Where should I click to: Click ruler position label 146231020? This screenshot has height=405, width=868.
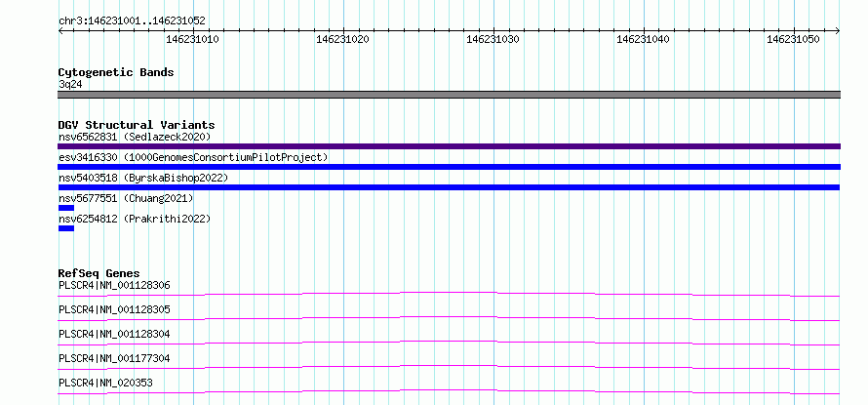click(x=342, y=39)
